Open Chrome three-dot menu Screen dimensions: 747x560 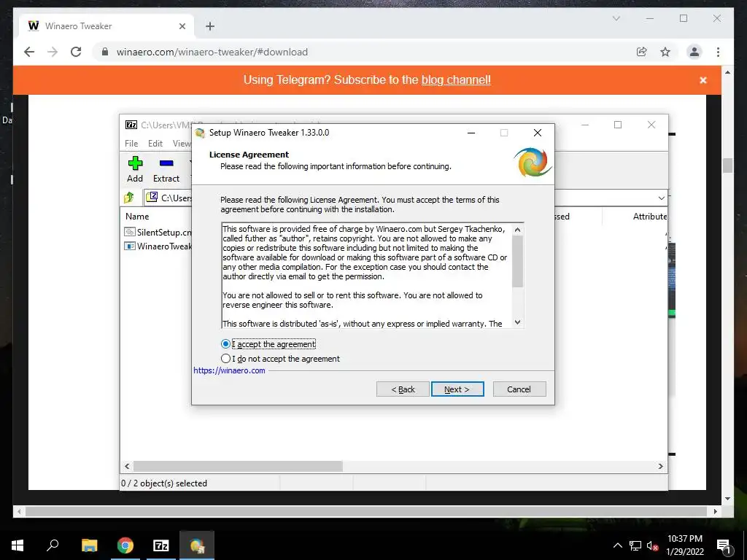point(718,52)
